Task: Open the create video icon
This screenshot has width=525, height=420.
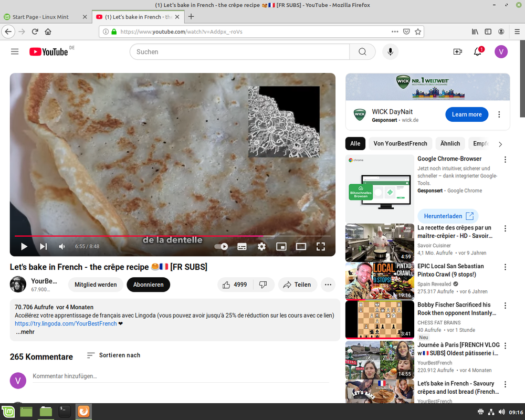Action: point(457,51)
